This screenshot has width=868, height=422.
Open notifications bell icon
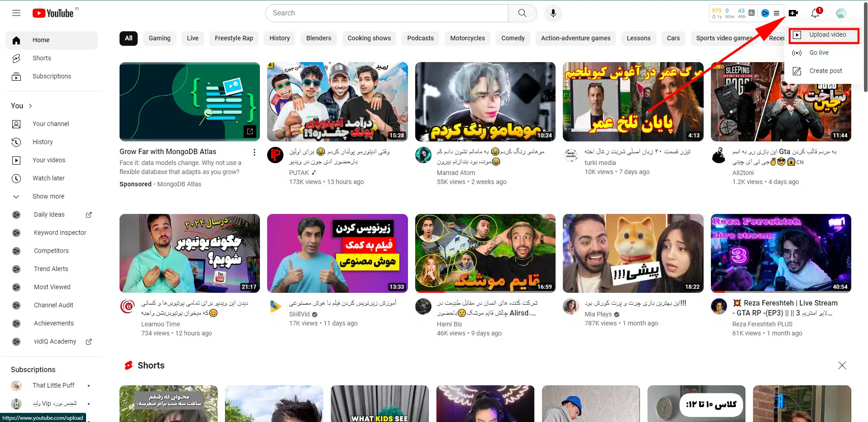click(x=815, y=13)
